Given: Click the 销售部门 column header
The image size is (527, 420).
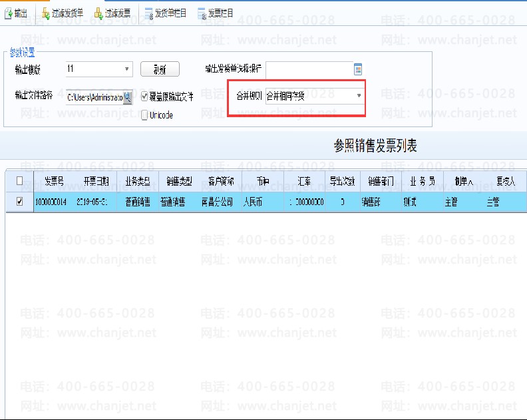Looking at the screenshot, I should coord(381,181).
